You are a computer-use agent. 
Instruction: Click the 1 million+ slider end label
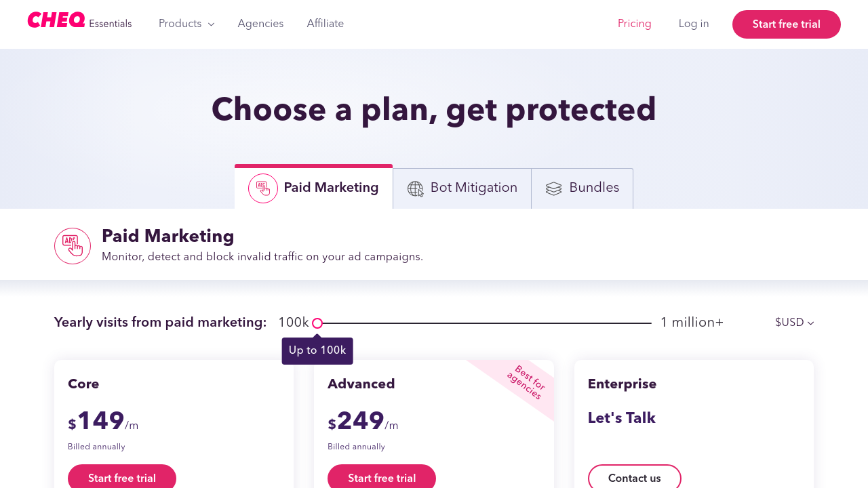tap(692, 323)
